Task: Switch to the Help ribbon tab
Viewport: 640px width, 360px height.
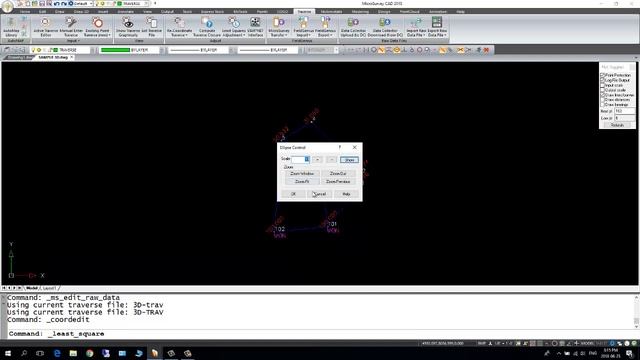Action: [460, 11]
